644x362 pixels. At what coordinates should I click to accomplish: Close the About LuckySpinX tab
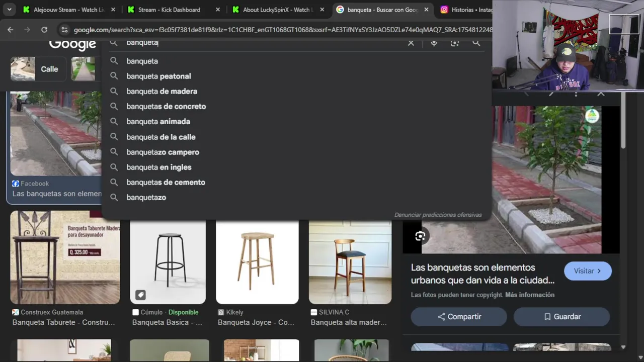pos(323,10)
